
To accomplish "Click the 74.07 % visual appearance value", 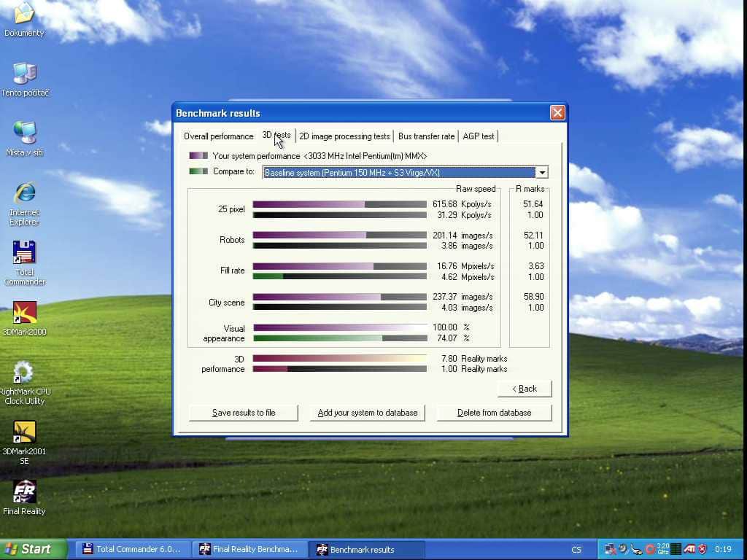I will (453, 338).
